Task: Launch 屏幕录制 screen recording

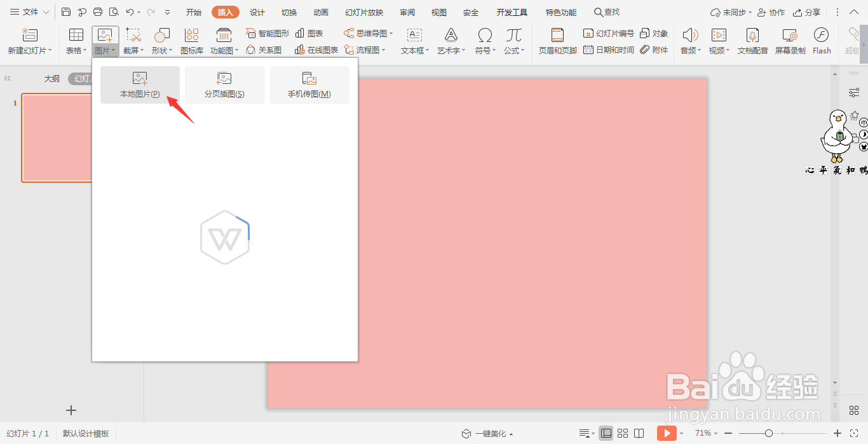Action: coord(790,41)
